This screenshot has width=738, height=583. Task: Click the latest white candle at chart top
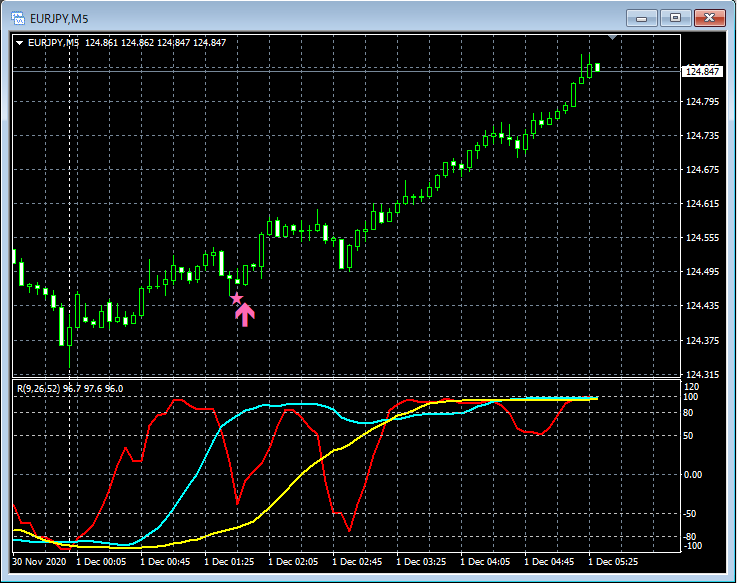(x=597, y=67)
